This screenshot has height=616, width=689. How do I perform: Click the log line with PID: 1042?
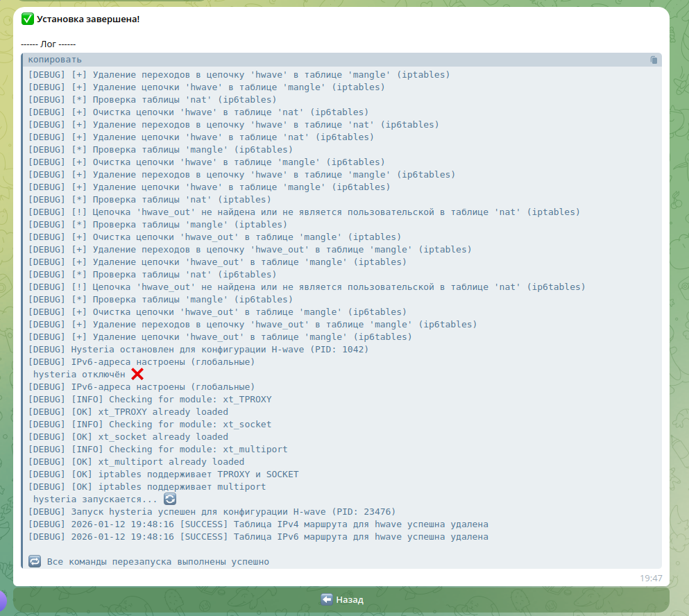point(198,350)
